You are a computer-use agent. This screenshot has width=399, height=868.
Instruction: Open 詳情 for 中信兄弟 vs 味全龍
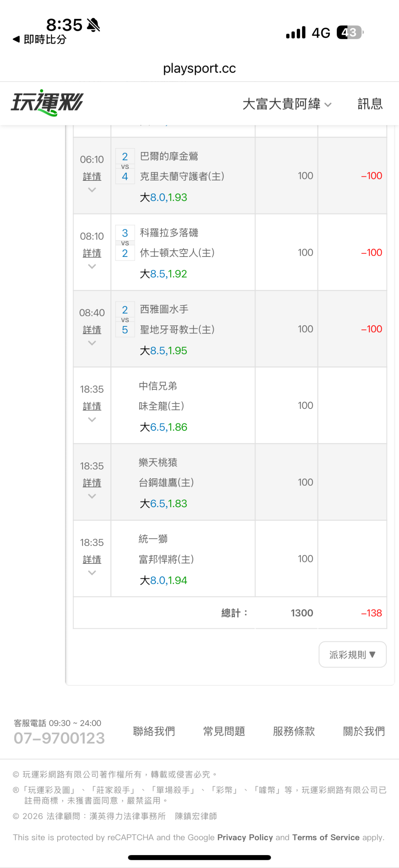92,406
